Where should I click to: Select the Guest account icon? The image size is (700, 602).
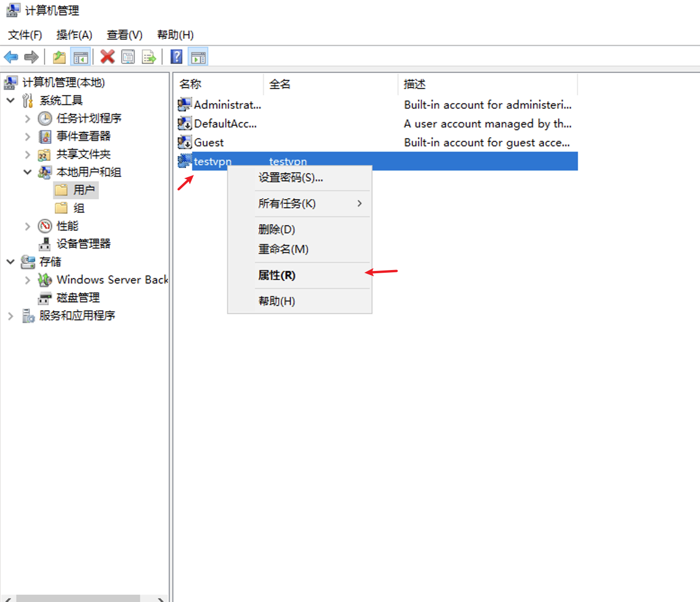184,142
